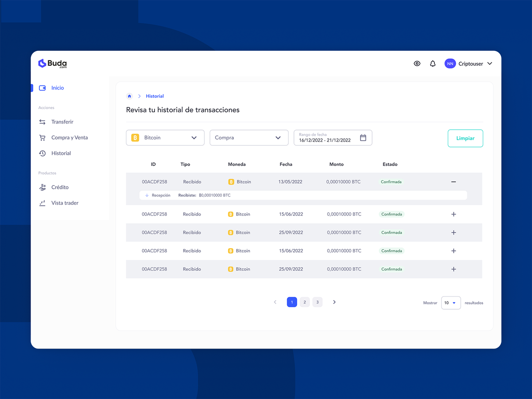Open the date range calendar picker

click(363, 138)
